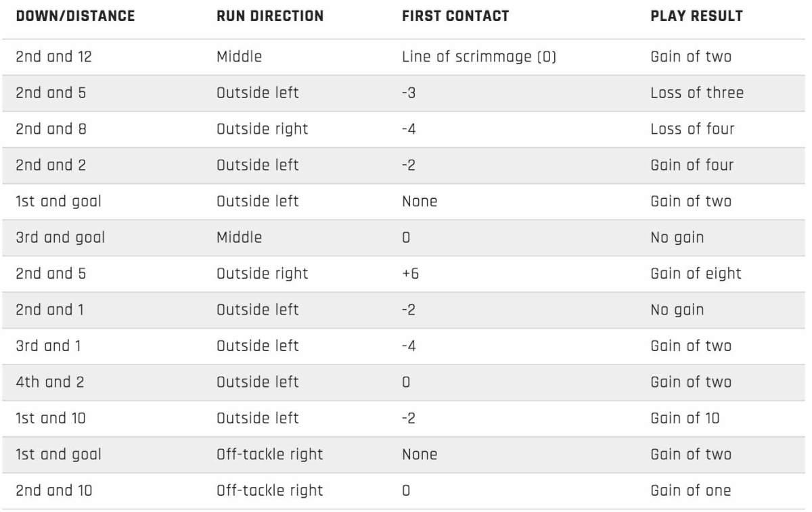Click the "2nd and 12" cell
This screenshot has width=812, height=512.
point(53,57)
